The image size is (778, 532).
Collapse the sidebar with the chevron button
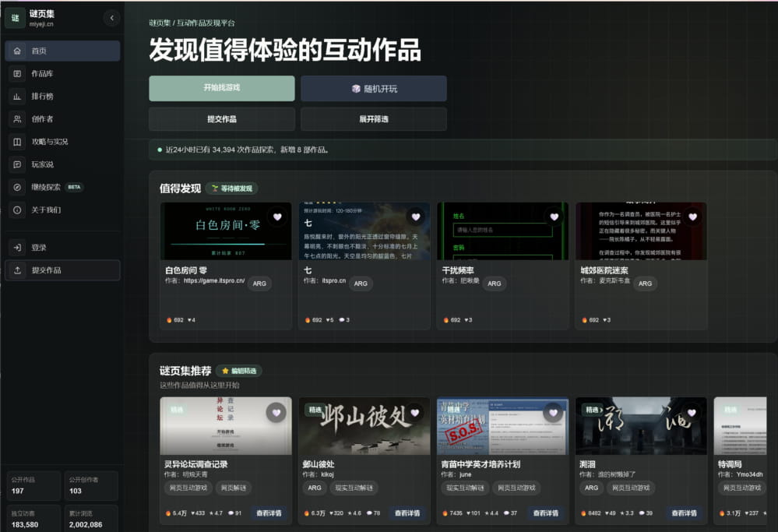[x=111, y=18]
